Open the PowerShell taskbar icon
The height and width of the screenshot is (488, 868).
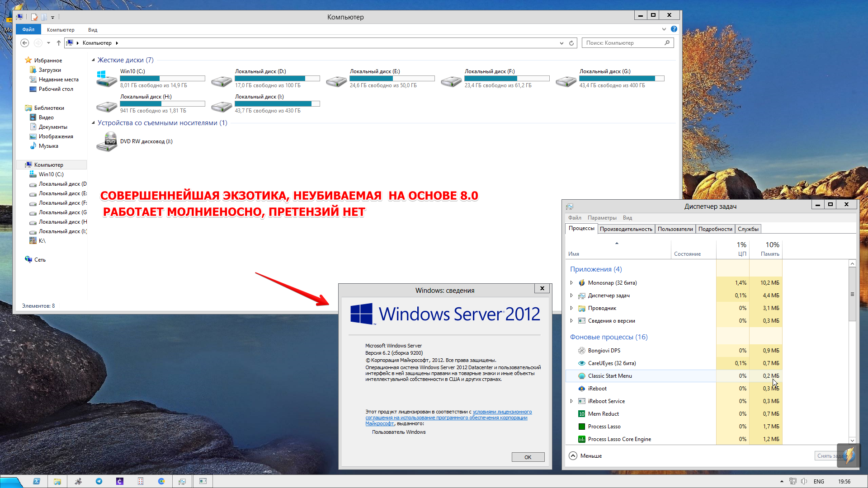point(37,481)
